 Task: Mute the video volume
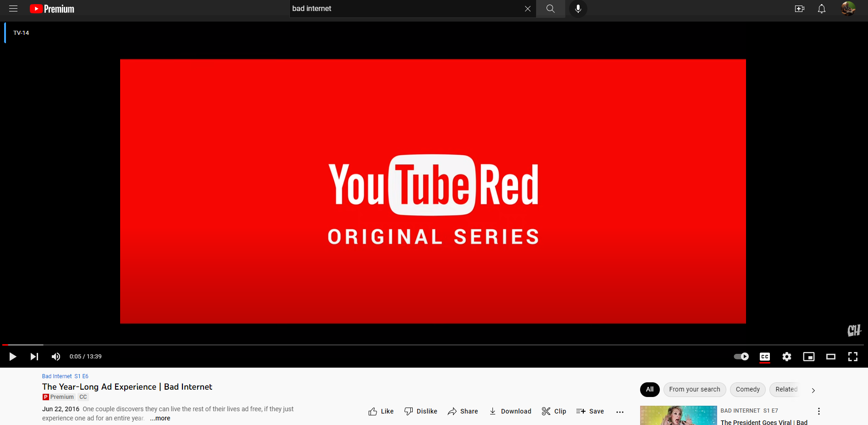tap(56, 357)
